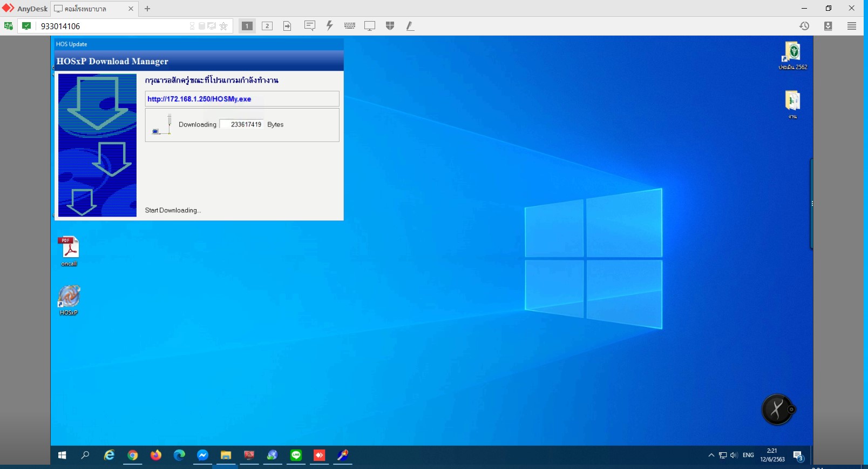The width and height of the screenshot is (868, 469).
Task: Close the คอมโรงพยาบาล session tab
Action: tap(131, 9)
